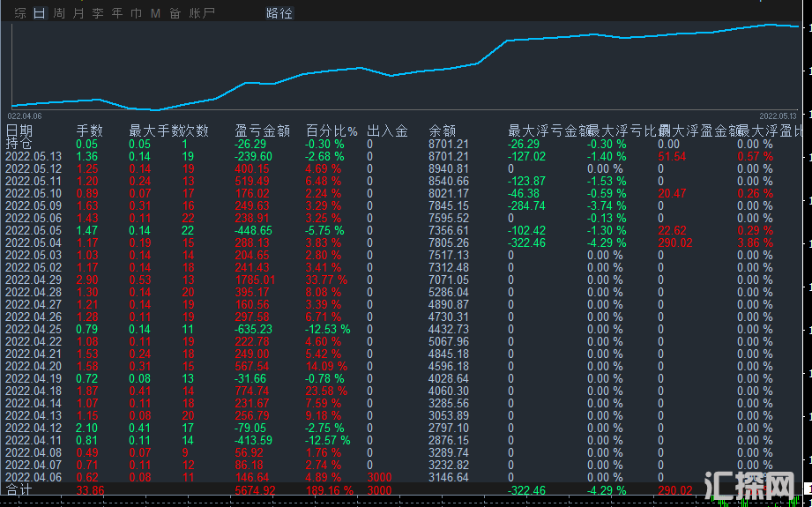Select the 2022.05.12 date row
The width and height of the screenshot is (812, 507).
(34, 168)
